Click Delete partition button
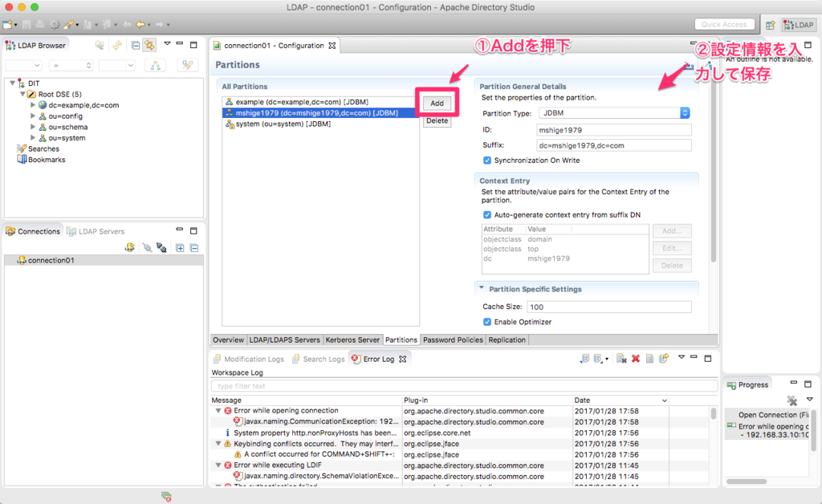 click(x=437, y=120)
